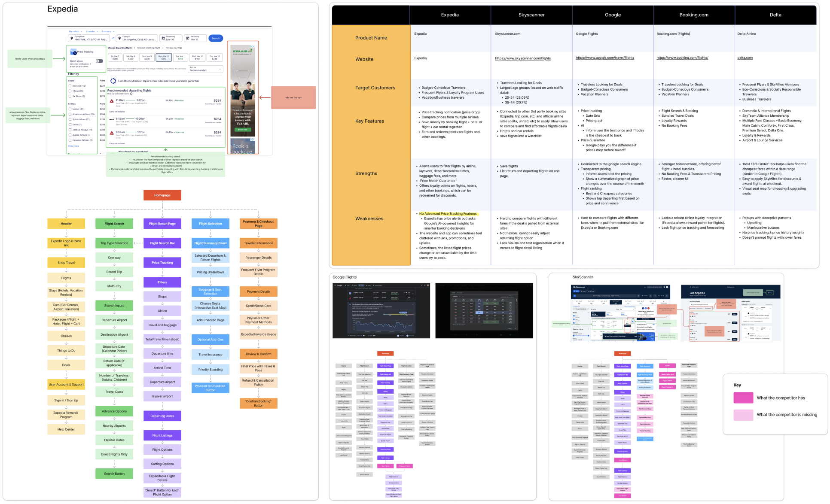Image resolution: width=830 pixels, height=504 pixels.
Task: Open the Sort by Recommended dropdown
Action: 206,69
